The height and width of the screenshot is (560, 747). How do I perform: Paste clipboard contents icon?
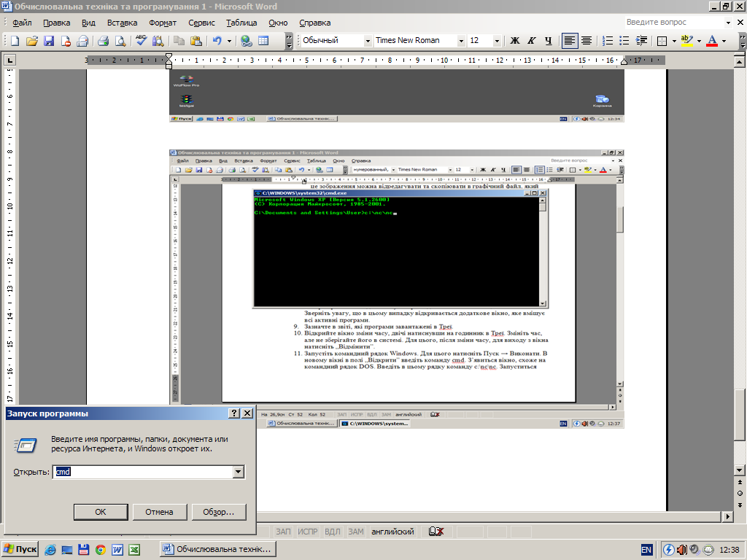[196, 41]
